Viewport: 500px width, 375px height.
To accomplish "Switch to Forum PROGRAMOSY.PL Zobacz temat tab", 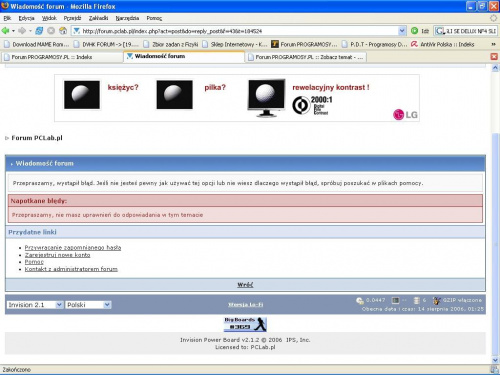I will (x=306, y=57).
